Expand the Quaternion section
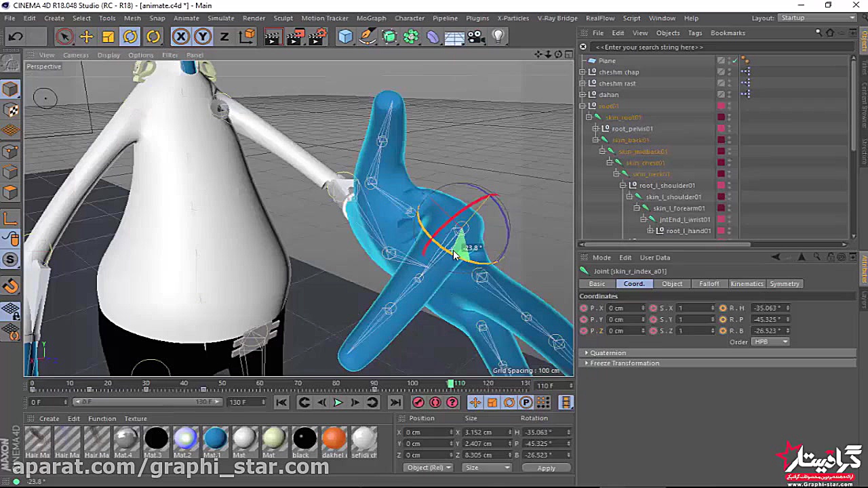Image resolution: width=868 pixels, height=488 pixels. 587,353
